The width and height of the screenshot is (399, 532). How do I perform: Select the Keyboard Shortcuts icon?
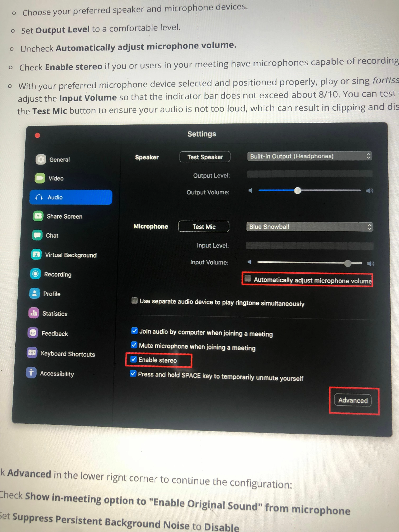tap(32, 353)
